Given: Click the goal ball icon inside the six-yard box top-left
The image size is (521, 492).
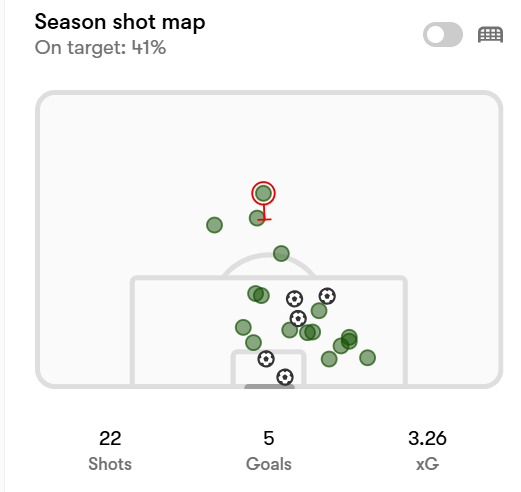Looking at the screenshot, I should (266, 359).
